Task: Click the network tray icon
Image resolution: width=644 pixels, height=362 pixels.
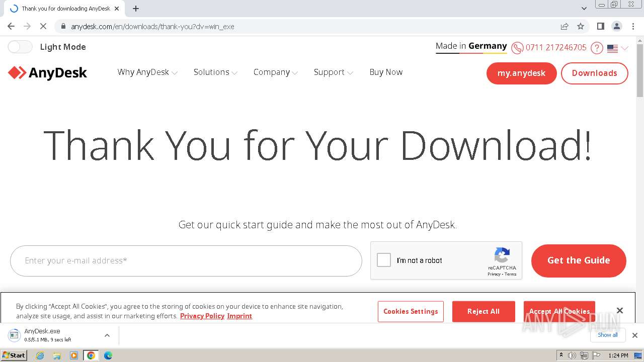Action: tap(584, 355)
